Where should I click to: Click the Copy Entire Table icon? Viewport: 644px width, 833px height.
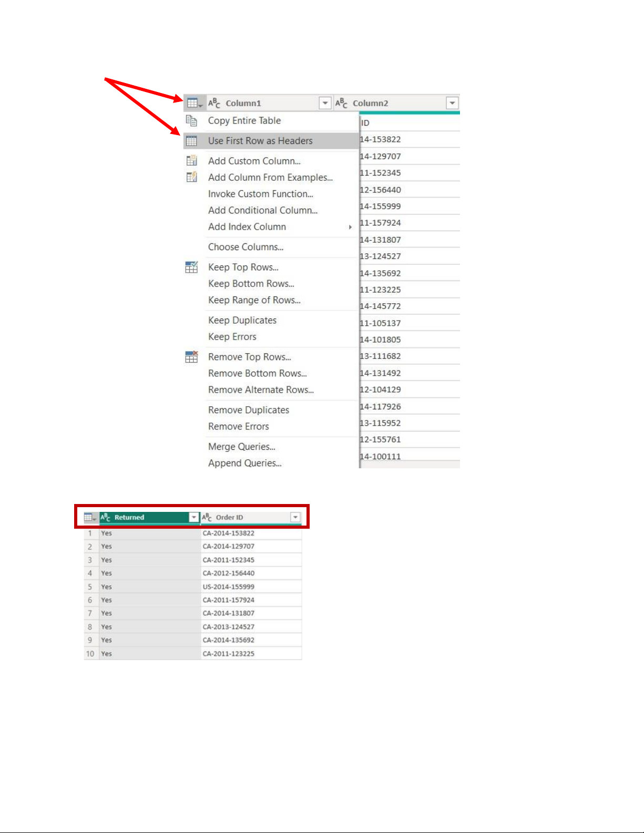(x=191, y=121)
